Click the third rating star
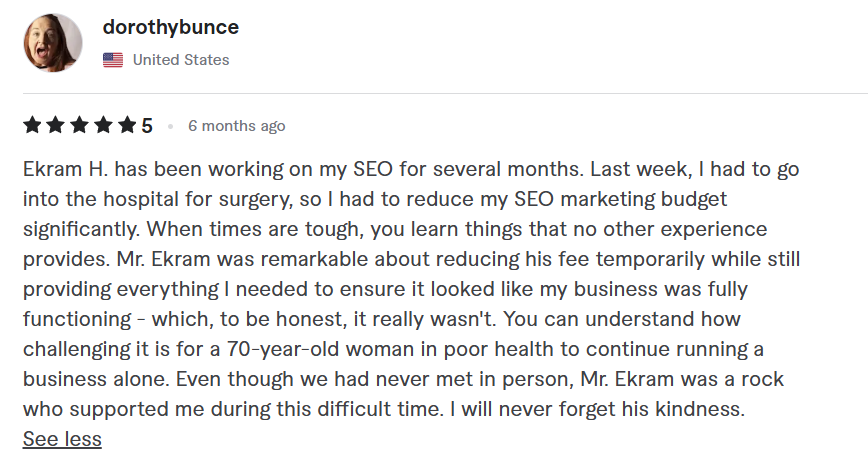The height and width of the screenshot is (464, 868). pos(79,126)
